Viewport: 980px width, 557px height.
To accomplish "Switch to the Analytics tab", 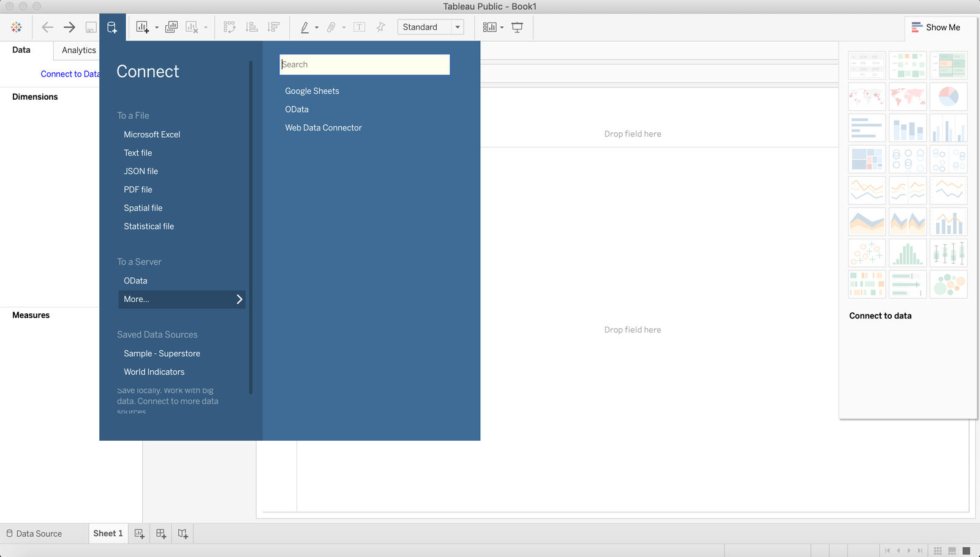I will coord(78,50).
